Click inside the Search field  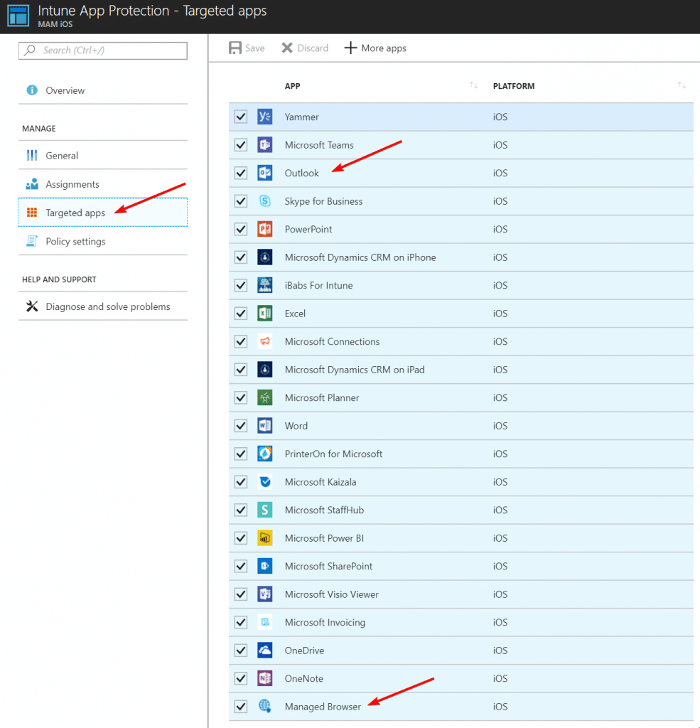pos(102,50)
